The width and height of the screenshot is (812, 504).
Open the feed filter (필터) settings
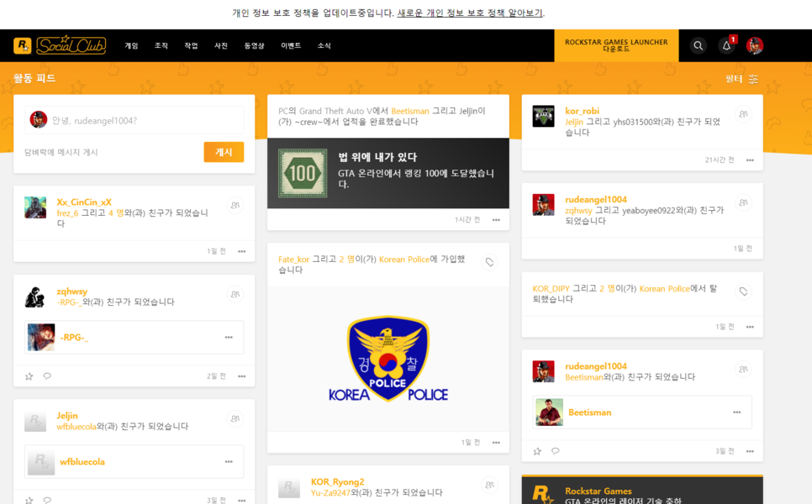pos(741,79)
